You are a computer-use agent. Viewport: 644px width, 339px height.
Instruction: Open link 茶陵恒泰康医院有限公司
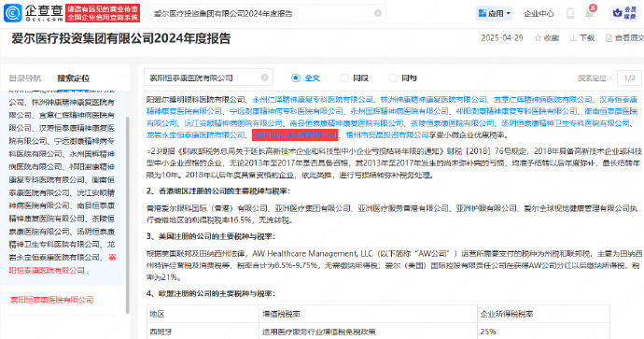point(452,123)
